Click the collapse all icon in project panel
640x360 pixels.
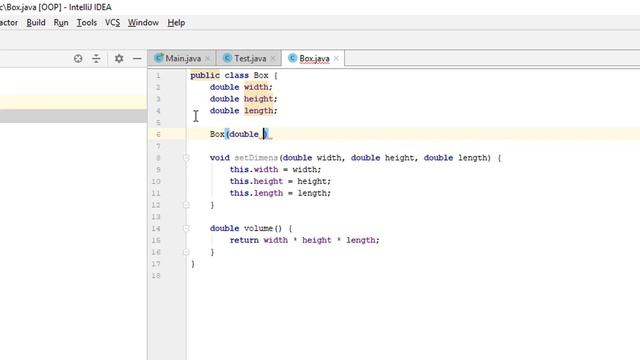point(96,59)
